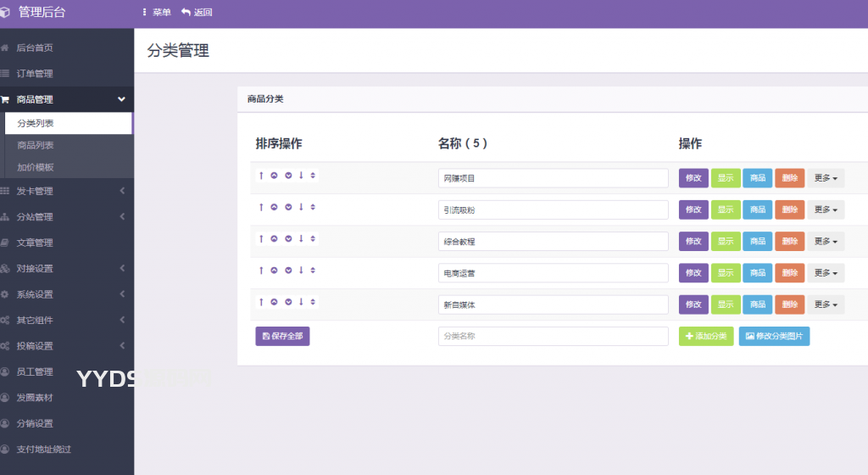Toggle visibility with 显示 for 网赚项目
This screenshot has height=475, width=868.
(x=726, y=178)
